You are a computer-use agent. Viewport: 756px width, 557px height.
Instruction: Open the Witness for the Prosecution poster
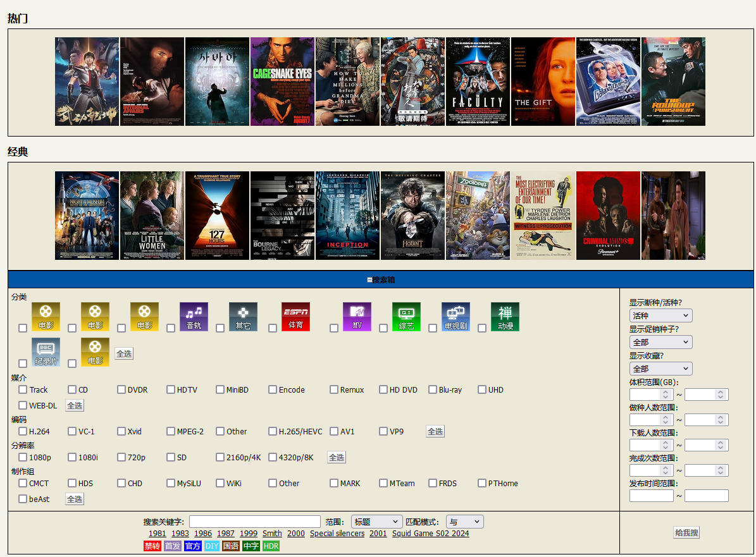[x=543, y=216]
